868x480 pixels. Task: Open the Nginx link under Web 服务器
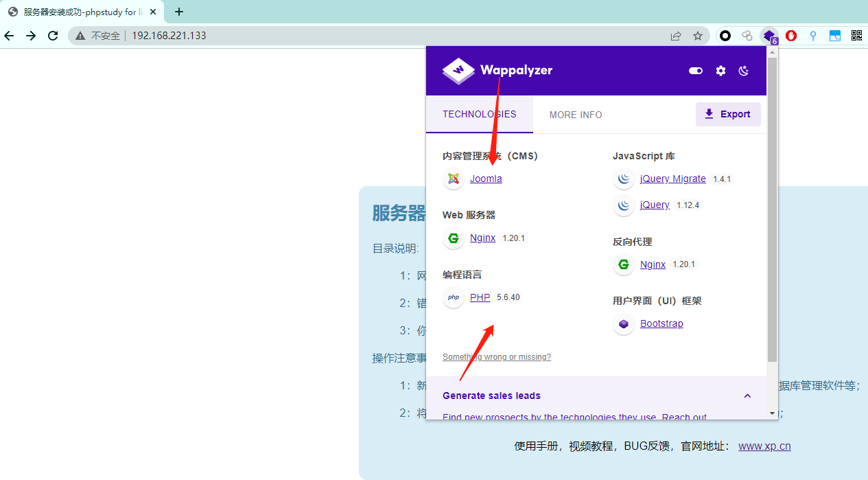pos(482,238)
